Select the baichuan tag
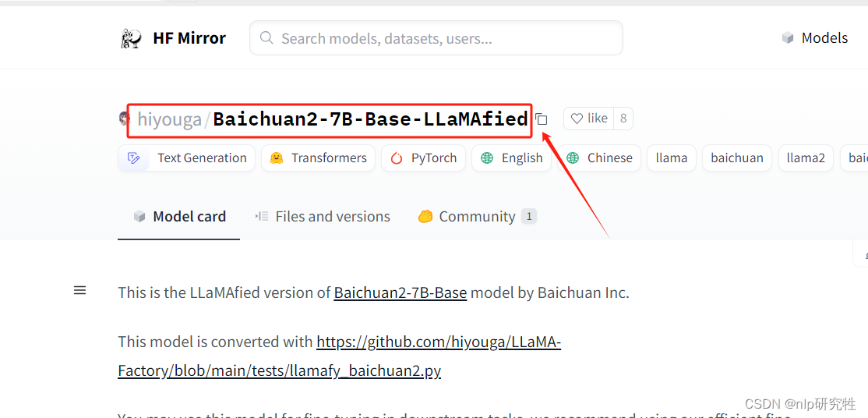This screenshot has height=418, width=868. coord(737,158)
